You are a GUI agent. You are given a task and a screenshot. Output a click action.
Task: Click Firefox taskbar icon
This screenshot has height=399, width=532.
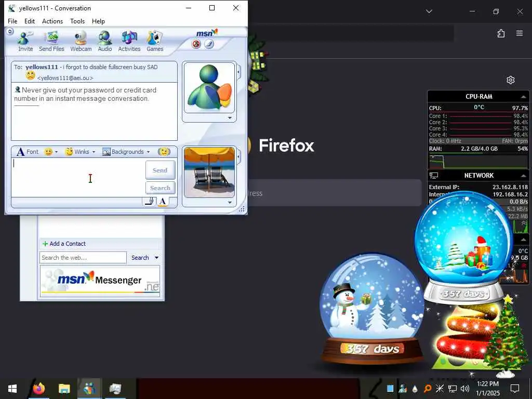(x=38, y=389)
